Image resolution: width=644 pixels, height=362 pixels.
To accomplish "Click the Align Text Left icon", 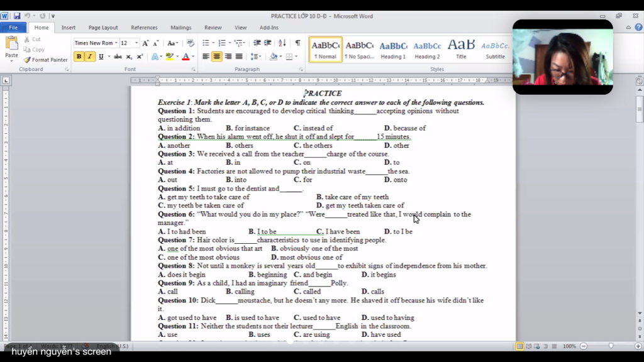I will (206, 57).
